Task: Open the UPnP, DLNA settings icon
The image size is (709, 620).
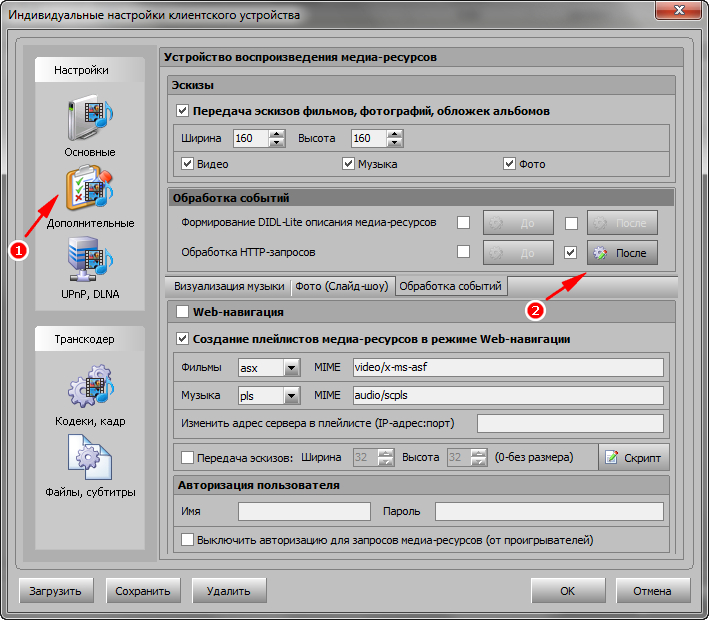Action: point(90,264)
